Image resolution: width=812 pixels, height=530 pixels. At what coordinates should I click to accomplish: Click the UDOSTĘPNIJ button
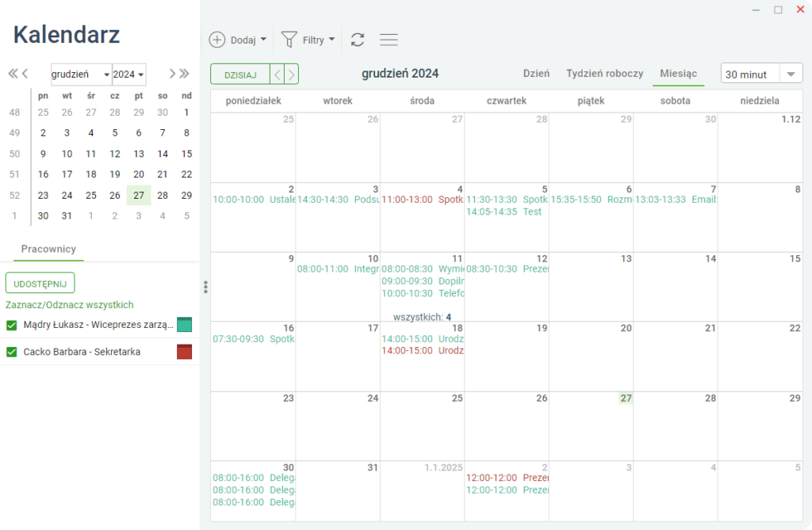tap(40, 284)
